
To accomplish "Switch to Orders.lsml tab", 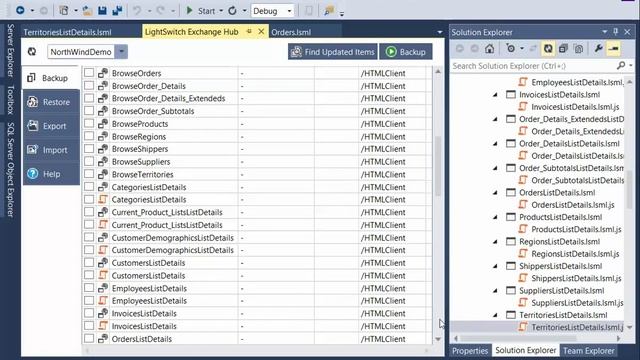I will tap(291, 32).
